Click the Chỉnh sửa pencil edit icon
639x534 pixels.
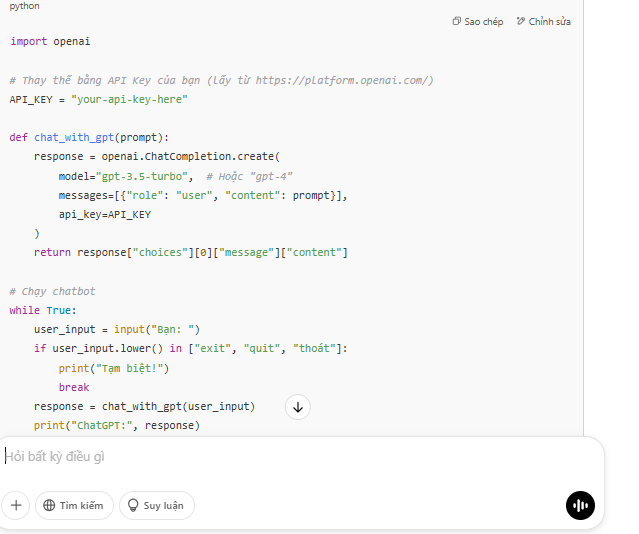tap(521, 22)
